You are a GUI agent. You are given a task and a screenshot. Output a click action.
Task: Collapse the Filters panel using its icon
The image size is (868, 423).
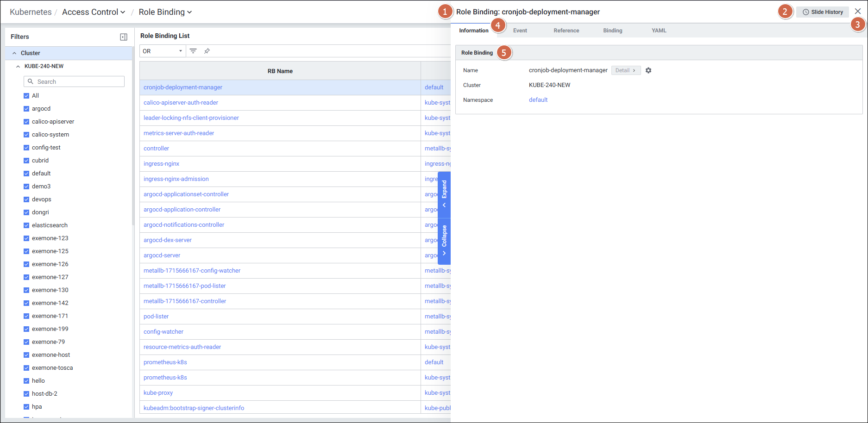pyautogui.click(x=124, y=37)
